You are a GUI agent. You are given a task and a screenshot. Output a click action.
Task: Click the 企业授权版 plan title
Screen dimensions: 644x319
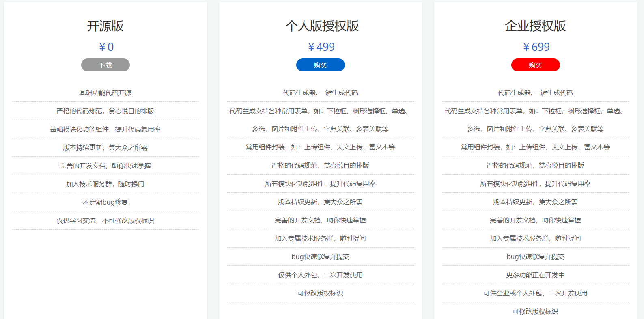tap(535, 26)
